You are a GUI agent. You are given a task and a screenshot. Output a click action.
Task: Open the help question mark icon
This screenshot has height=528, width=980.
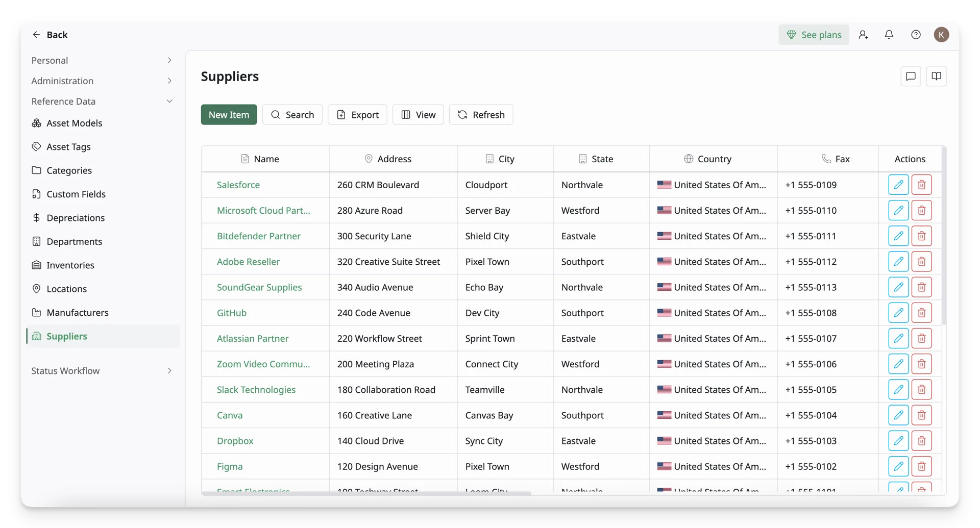[916, 35]
